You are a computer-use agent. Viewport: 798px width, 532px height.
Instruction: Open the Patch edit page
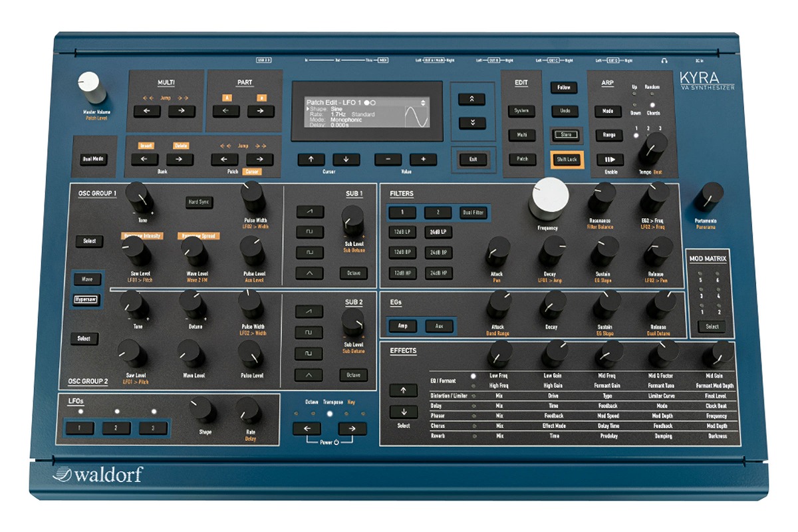click(x=521, y=160)
